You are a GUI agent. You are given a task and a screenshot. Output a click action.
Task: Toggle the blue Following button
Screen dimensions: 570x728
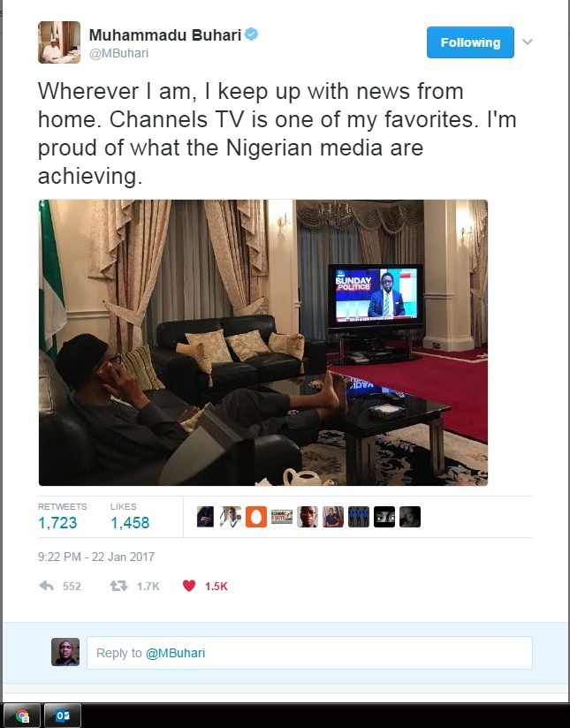pyautogui.click(x=470, y=42)
